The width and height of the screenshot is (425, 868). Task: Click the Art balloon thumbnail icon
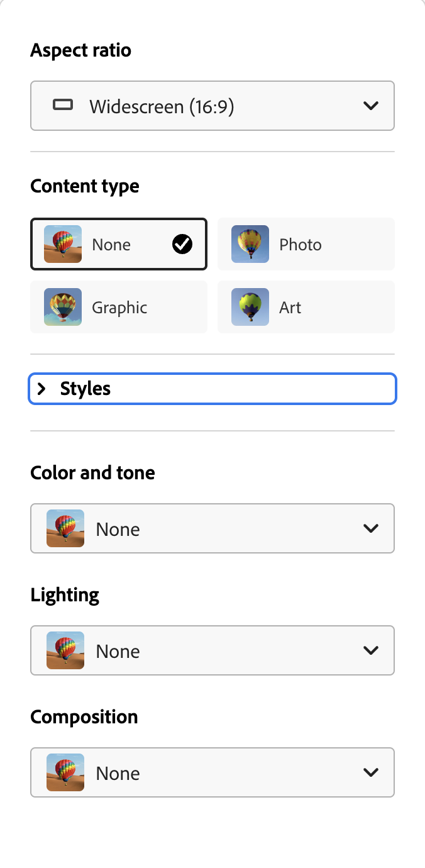[x=250, y=307]
